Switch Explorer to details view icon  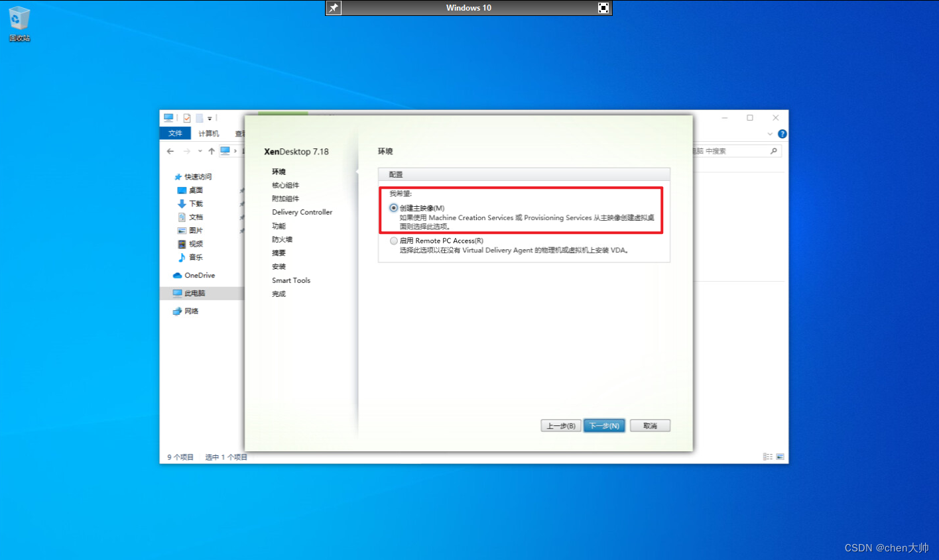point(767,457)
